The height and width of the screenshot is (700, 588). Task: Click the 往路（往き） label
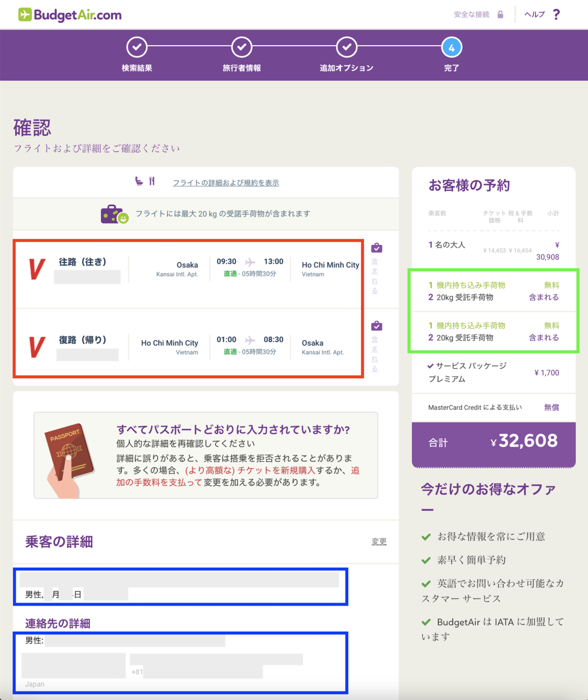click(83, 261)
